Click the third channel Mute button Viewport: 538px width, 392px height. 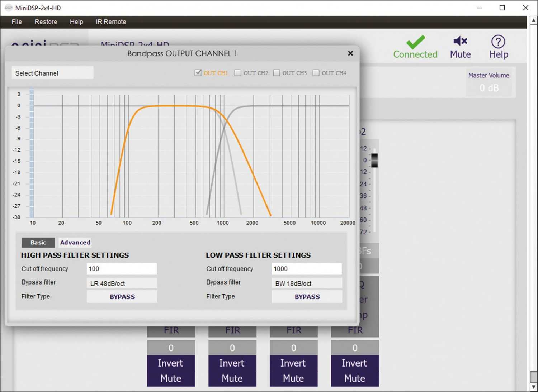click(293, 378)
